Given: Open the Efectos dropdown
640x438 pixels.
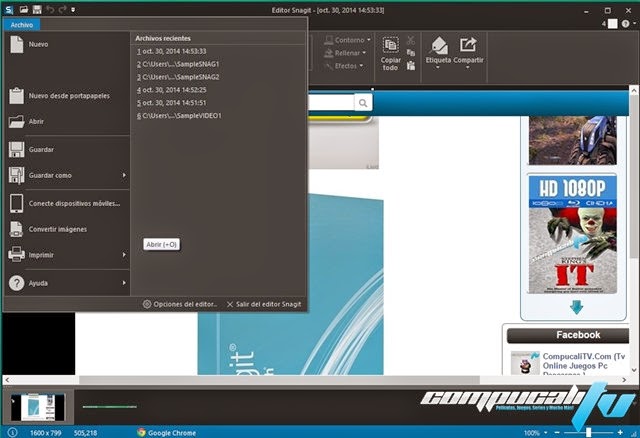Looking at the screenshot, I should pyautogui.click(x=344, y=66).
